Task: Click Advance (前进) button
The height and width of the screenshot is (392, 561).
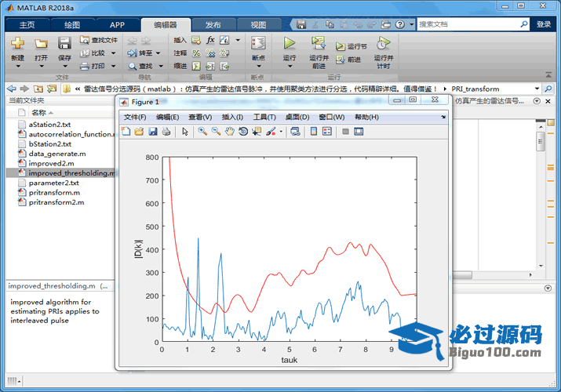Action: (348, 60)
